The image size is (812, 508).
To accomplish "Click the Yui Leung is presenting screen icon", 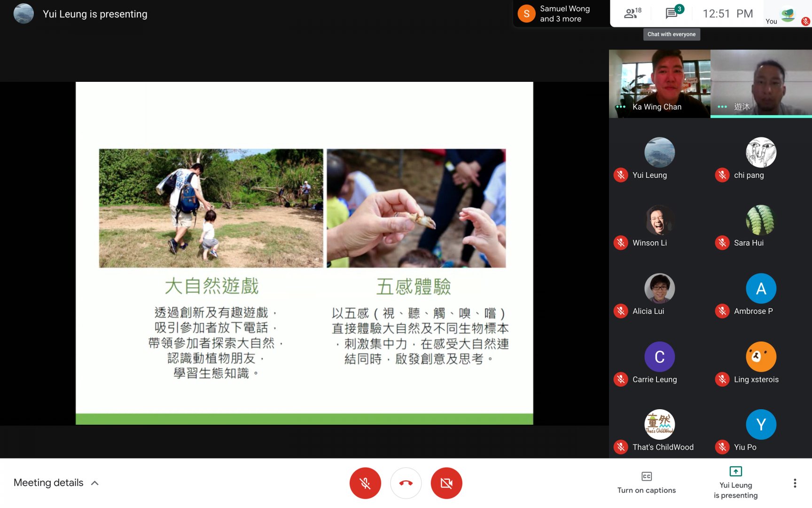I will [x=735, y=471].
